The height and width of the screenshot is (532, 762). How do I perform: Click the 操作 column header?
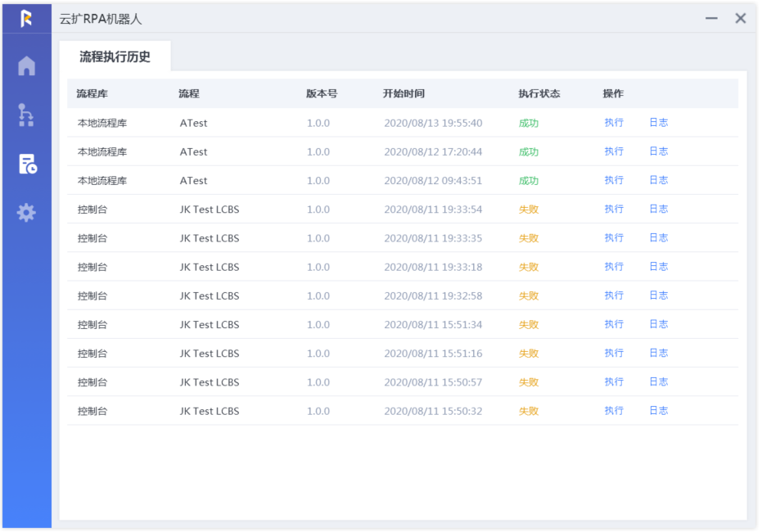[x=613, y=93]
